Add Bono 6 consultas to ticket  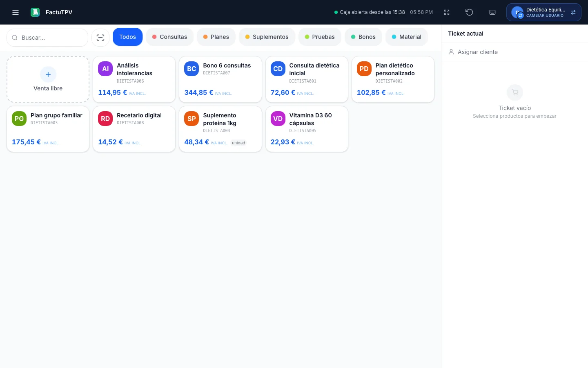point(220,79)
